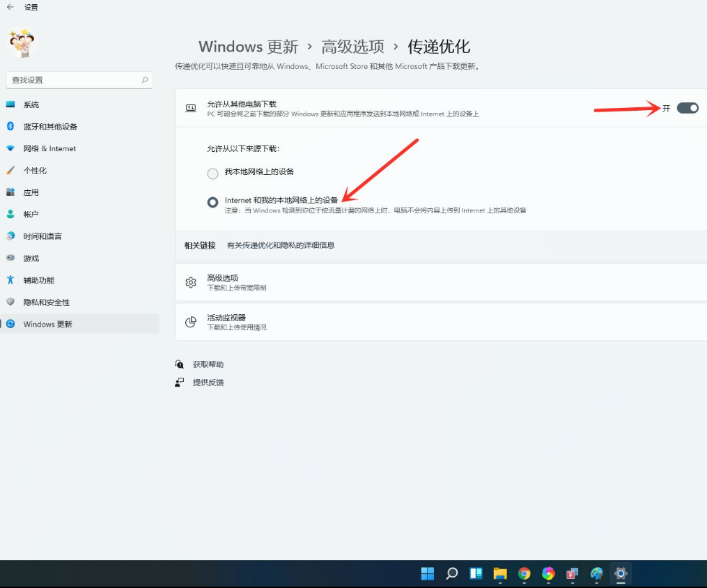Open 隐私和安全性 settings page

click(x=46, y=302)
